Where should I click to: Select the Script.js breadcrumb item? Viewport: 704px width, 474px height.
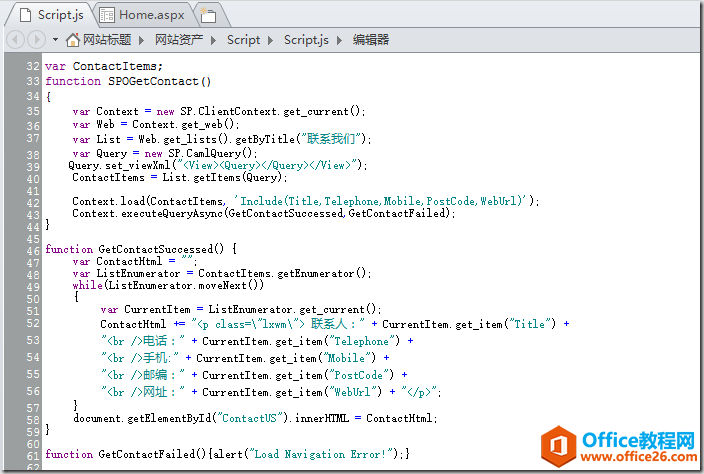[x=306, y=40]
